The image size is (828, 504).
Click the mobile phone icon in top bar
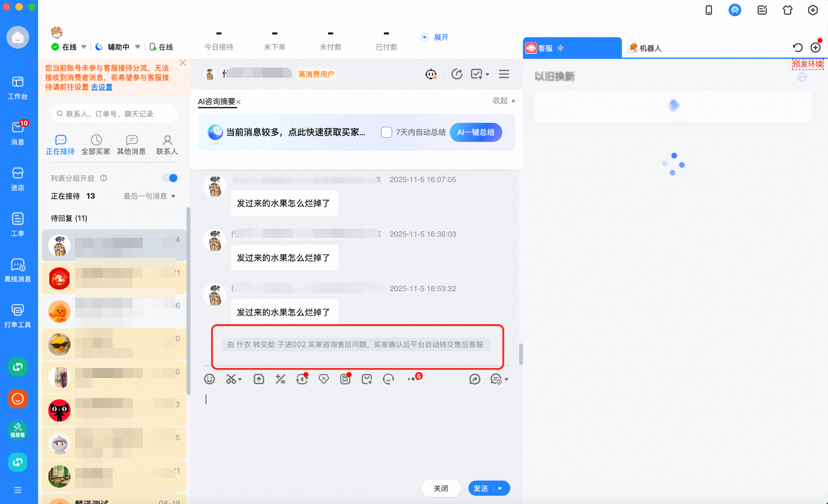click(709, 10)
